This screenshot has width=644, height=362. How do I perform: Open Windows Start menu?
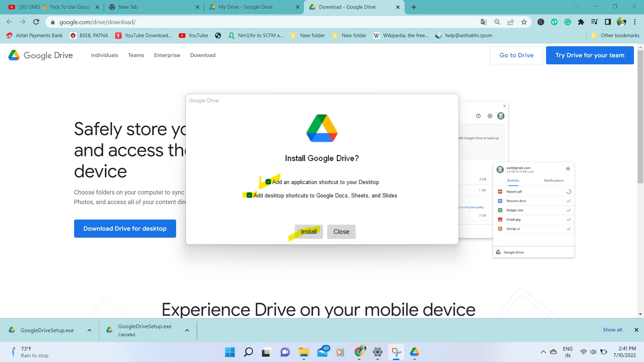click(230, 352)
